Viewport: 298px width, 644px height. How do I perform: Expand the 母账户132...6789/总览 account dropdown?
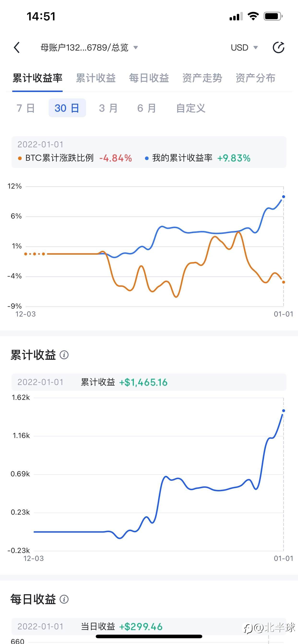89,47
